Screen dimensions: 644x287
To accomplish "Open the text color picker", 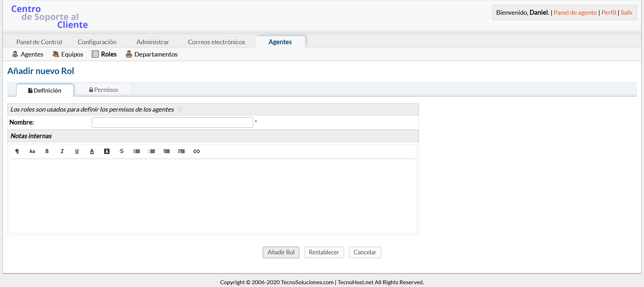I will pos(92,151).
